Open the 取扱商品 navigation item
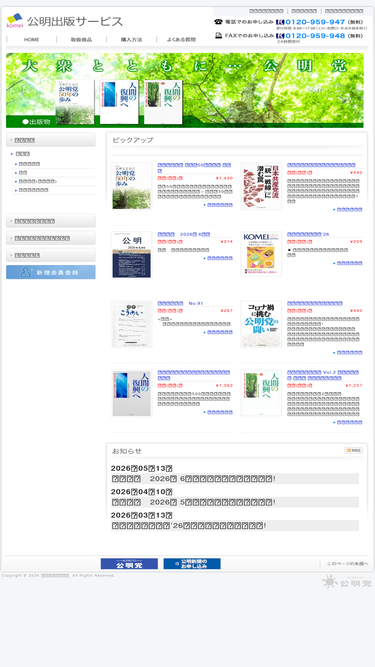Viewport: 375px width, 667px height. (x=81, y=40)
